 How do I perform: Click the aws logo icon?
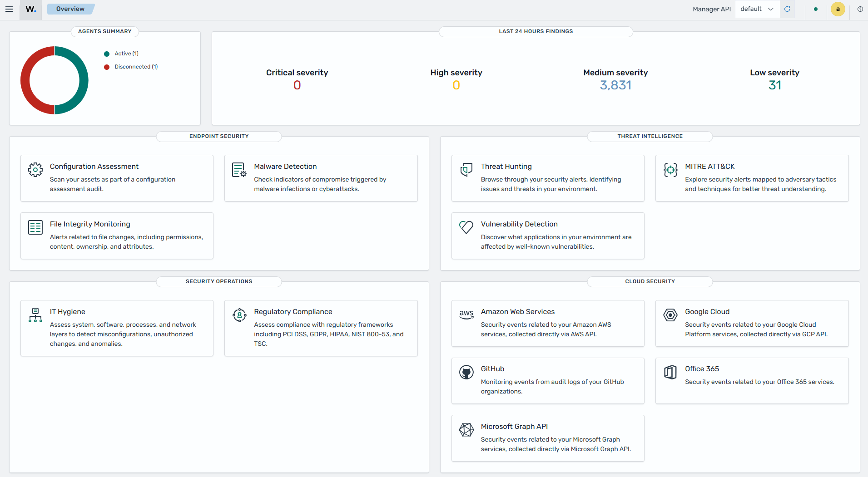(x=466, y=315)
